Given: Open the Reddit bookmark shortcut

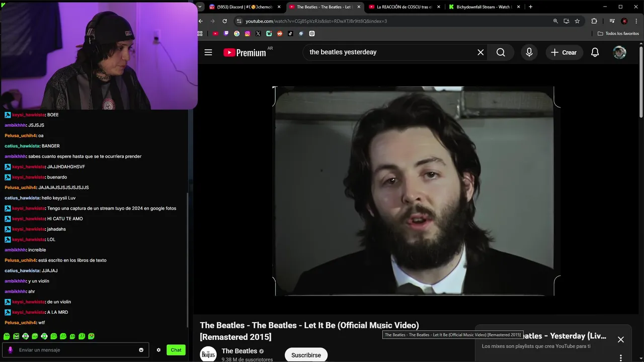Looking at the screenshot, I should click(280, 34).
